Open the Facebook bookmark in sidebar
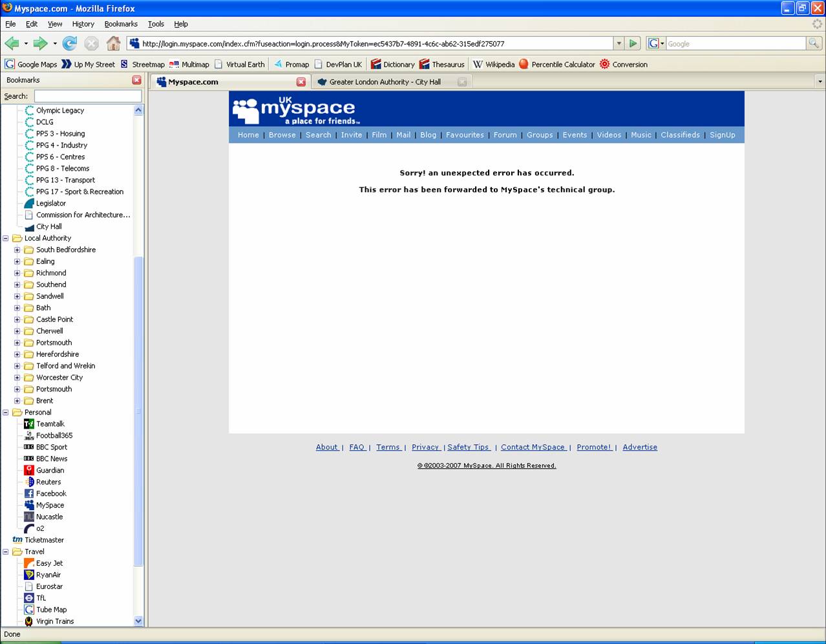 (51, 493)
